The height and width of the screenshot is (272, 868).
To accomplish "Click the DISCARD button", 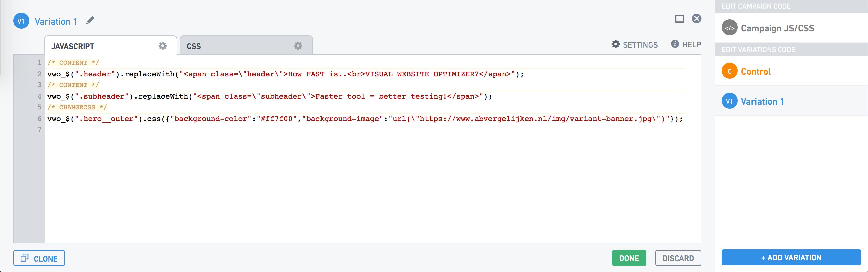I will pyautogui.click(x=678, y=258).
